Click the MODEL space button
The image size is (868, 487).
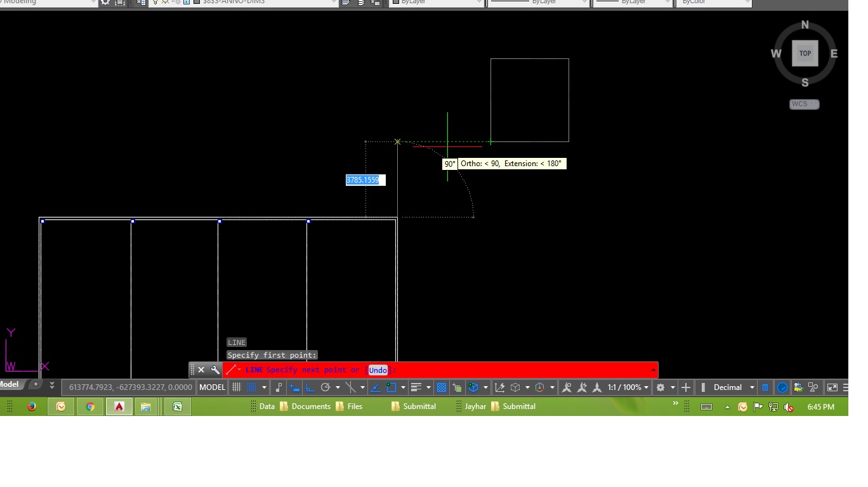tap(212, 387)
